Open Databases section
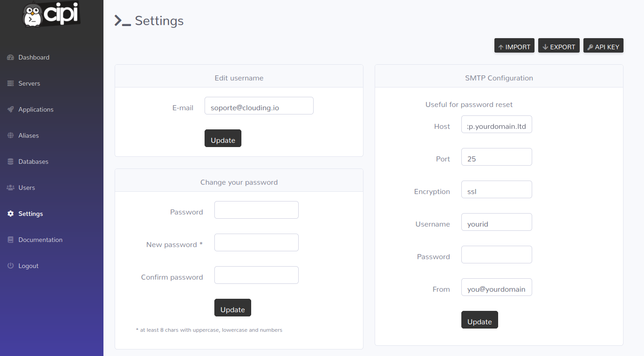 52,162
